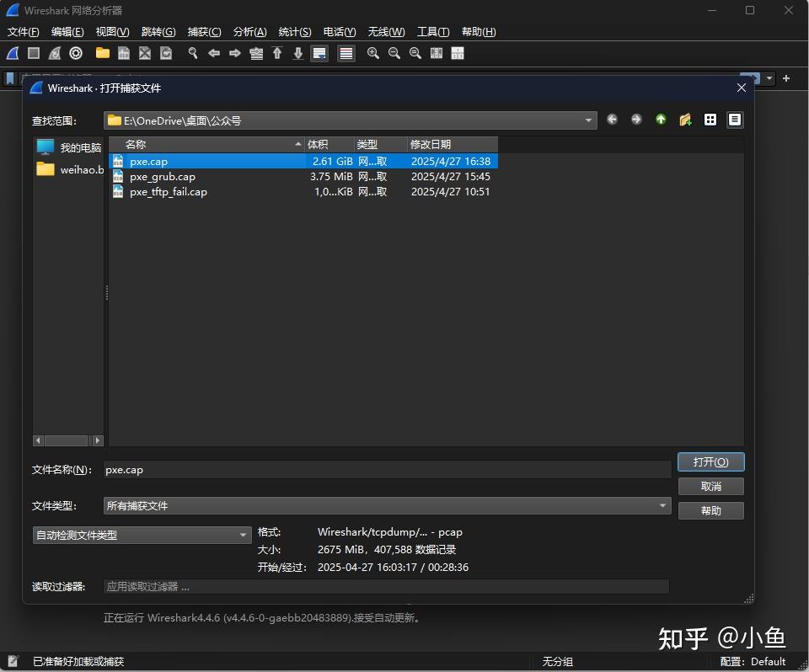Click the filter bookmark icon

coord(10,78)
